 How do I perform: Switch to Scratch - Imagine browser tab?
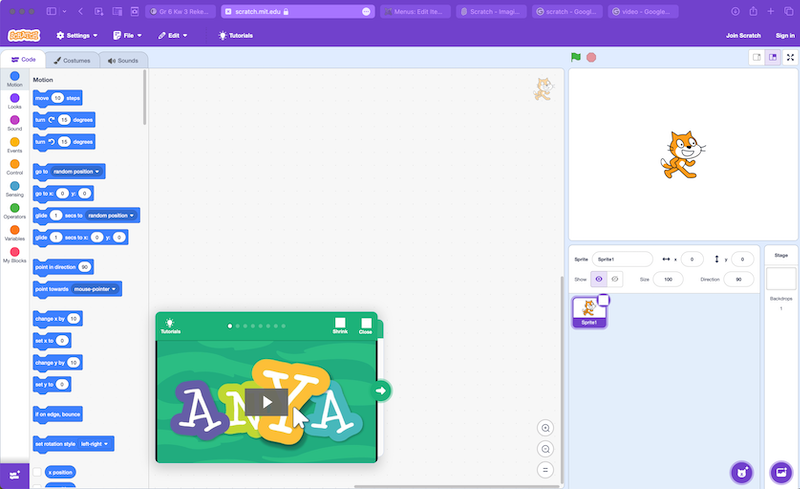click(491, 11)
